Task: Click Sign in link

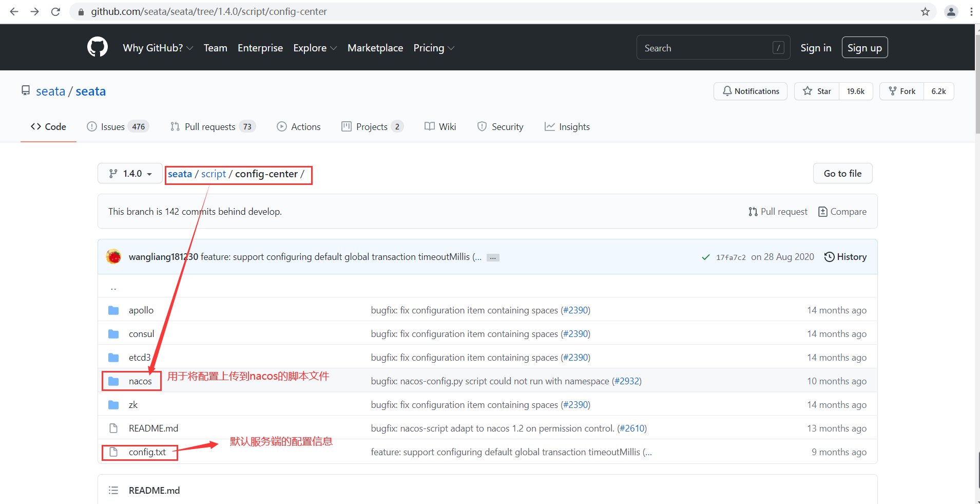Action: coord(816,48)
